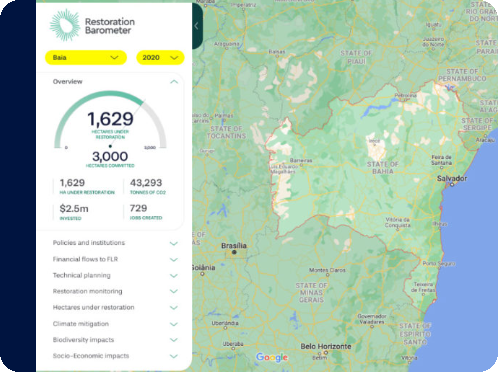498x372 pixels.
Task: Click Uberaba label on the map
Action: (233, 344)
